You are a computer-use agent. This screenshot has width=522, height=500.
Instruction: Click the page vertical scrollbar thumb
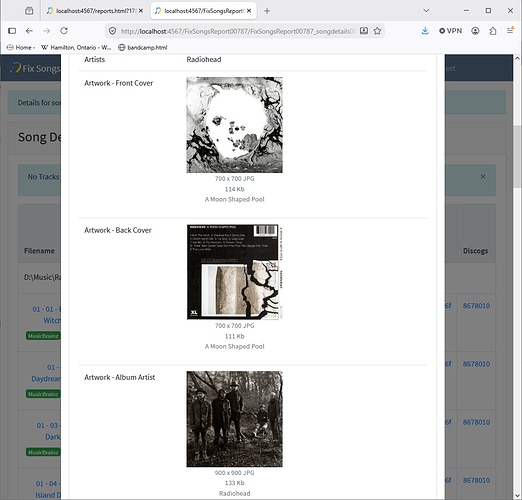pyautogui.click(x=517, y=157)
